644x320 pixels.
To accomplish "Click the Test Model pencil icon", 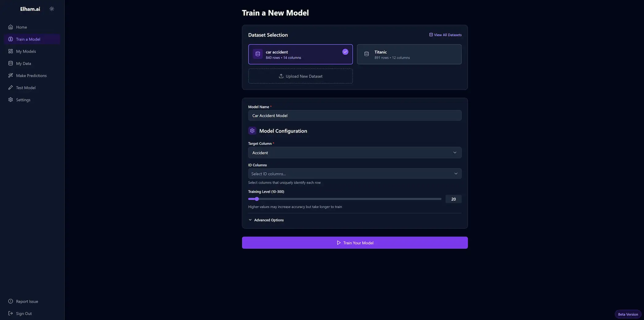I will [x=11, y=88].
